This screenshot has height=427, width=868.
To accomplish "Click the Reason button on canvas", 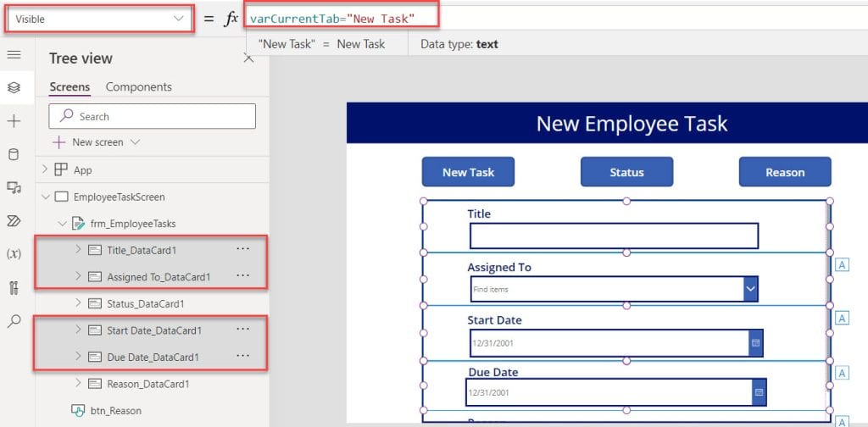I will coord(785,172).
